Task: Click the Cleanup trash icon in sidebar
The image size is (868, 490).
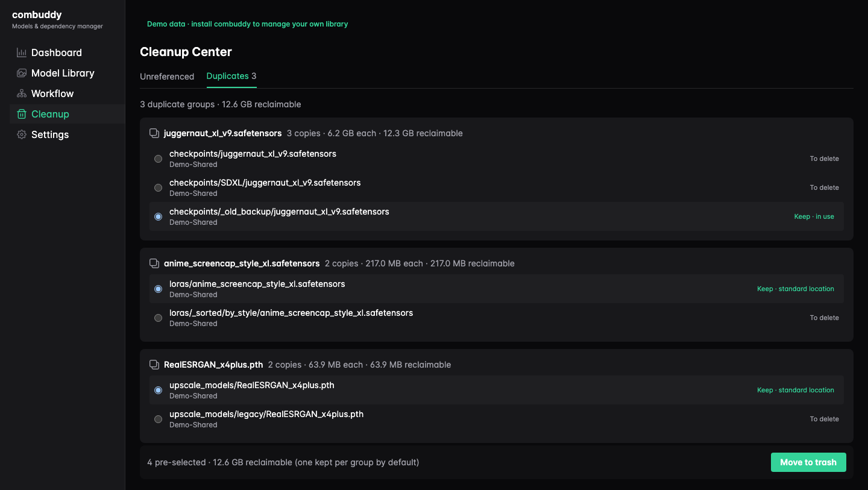Action: pos(22,114)
